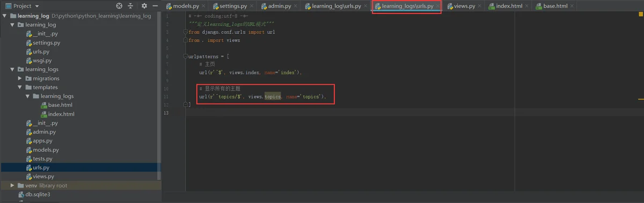Click views.index in the code
Viewport: 644px width, 203px height.
tap(245, 73)
